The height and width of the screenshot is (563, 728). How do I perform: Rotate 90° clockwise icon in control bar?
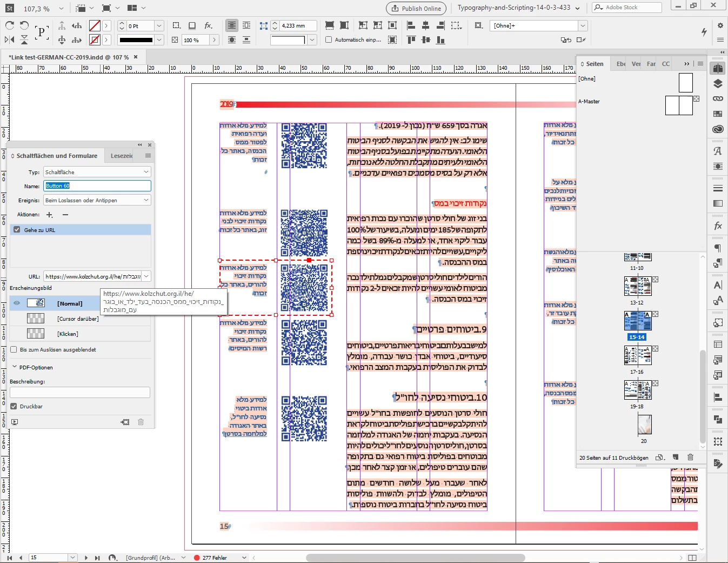tap(10, 25)
